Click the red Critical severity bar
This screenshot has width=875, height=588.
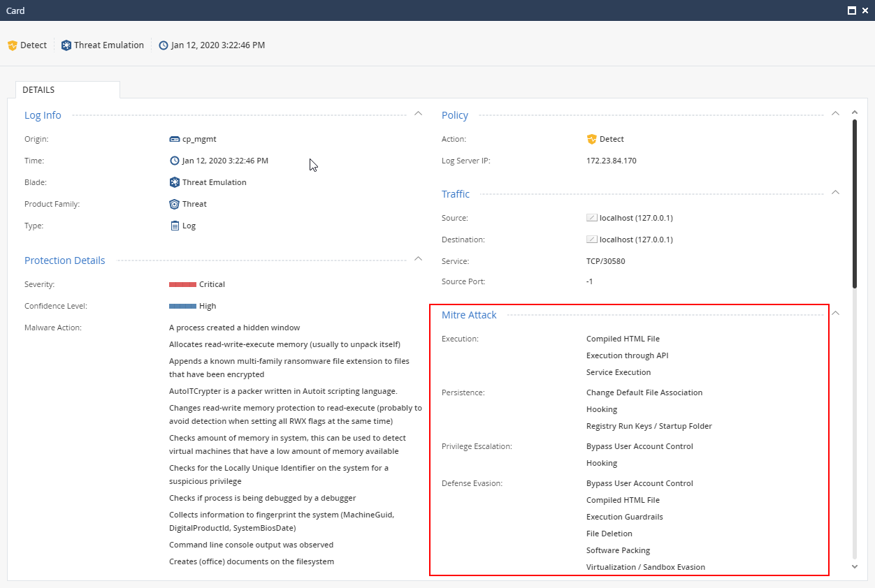pos(182,284)
